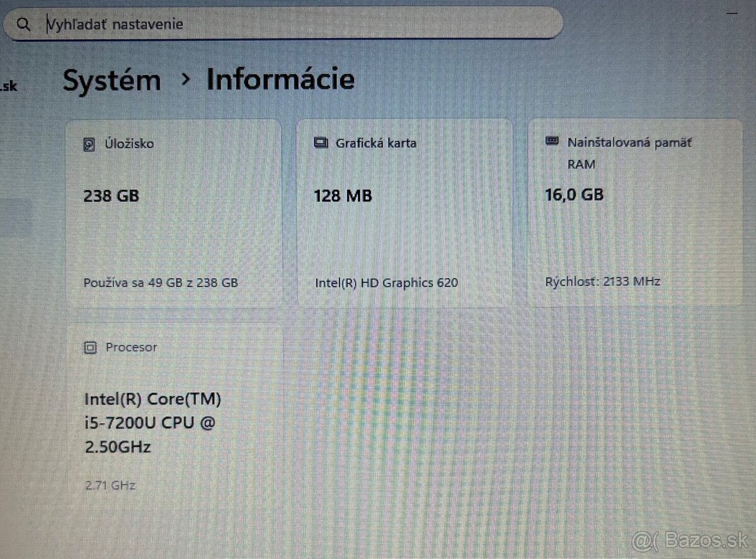The image size is (756, 559).
Task: Click the Informácie breadcrumb label
Action: [281, 79]
